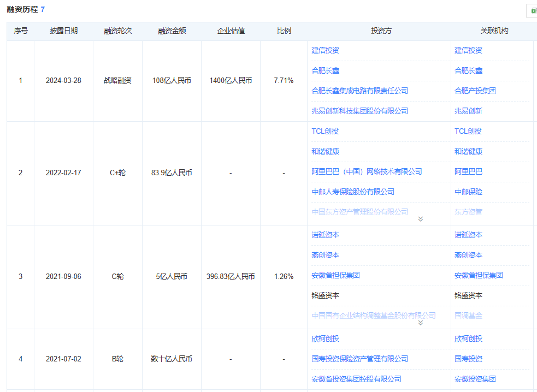This screenshot has height=392, width=537.
Task: Open 安徽省担保集团 link in 关联机构 column
Action: 479,275
